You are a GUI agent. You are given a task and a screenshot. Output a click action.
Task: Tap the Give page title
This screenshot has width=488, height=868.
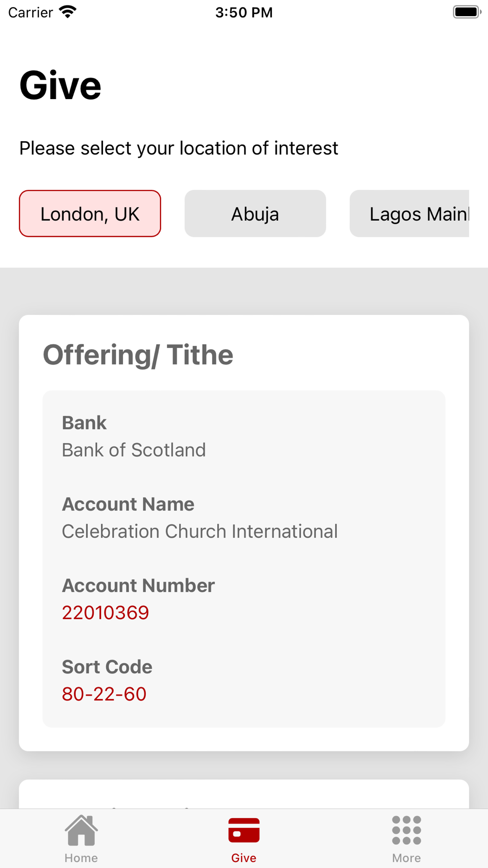tap(60, 85)
